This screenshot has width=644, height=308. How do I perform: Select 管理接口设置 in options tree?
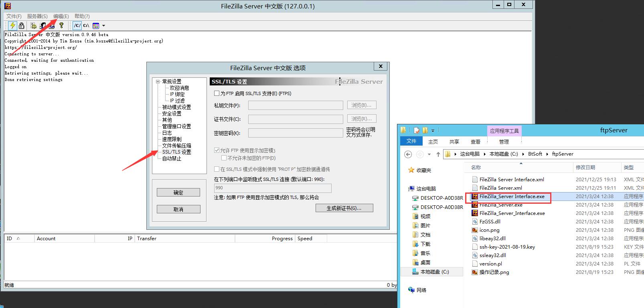tap(176, 126)
